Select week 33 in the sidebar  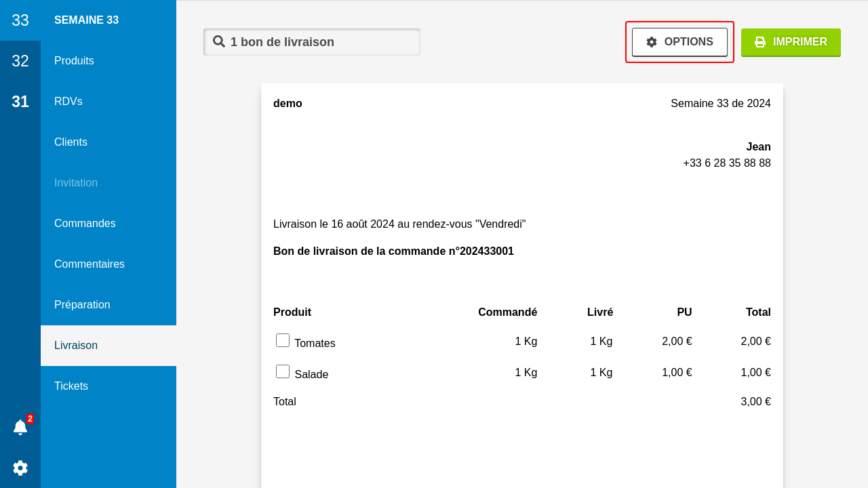point(20,20)
